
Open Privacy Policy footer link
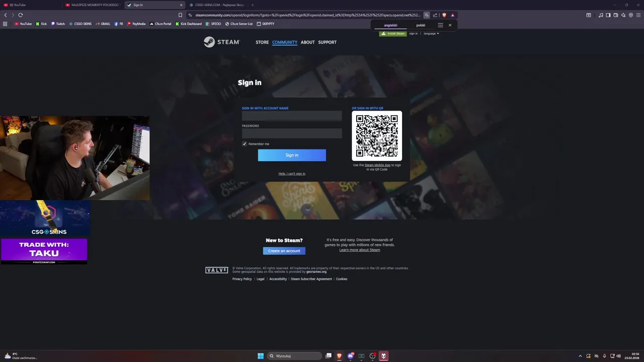point(242,279)
